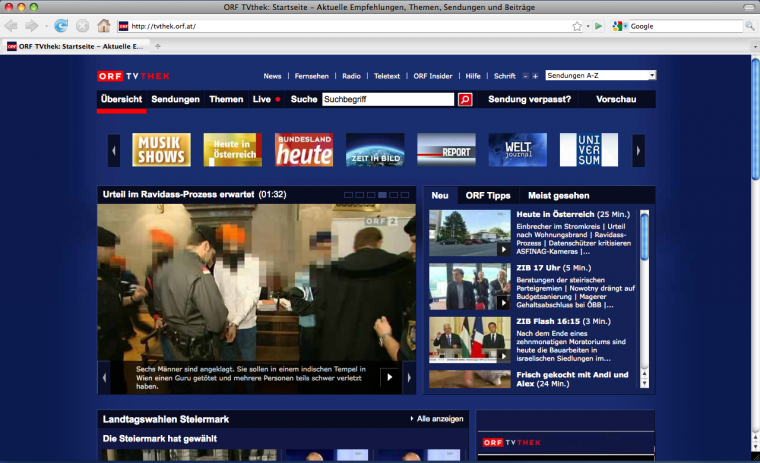Image resolution: width=760 pixels, height=463 pixels.
Task: Click the Hilfe link
Action: click(473, 76)
